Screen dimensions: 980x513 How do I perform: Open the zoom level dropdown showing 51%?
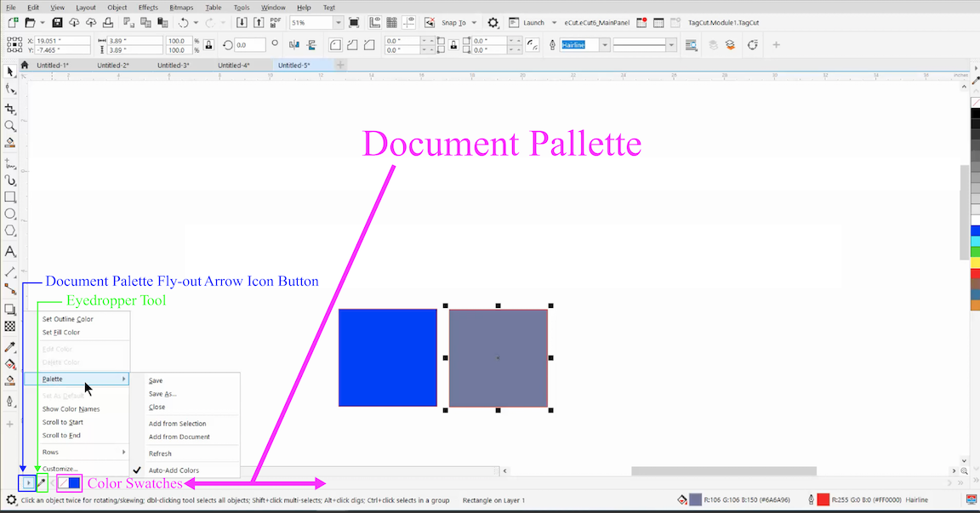[339, 22]
